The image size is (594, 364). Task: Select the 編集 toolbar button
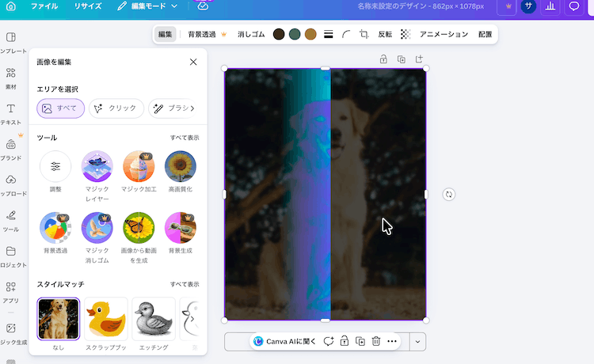[x=166, y=35]
